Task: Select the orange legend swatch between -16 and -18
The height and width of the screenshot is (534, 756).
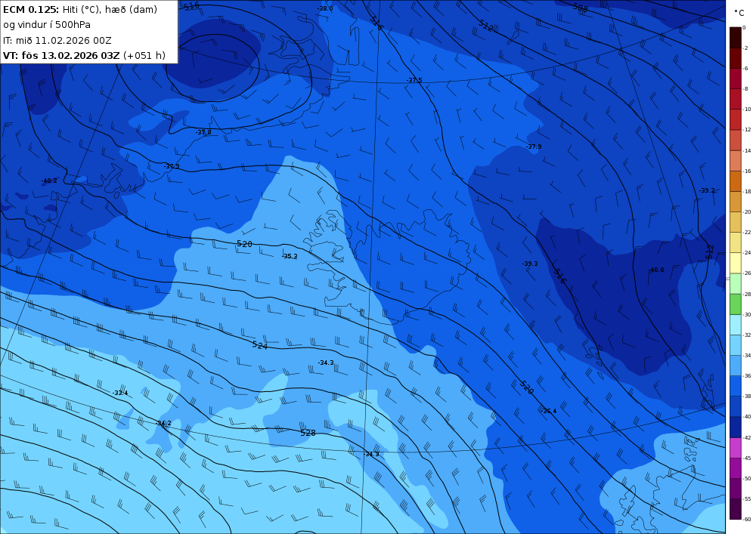Action: (736, 181)
